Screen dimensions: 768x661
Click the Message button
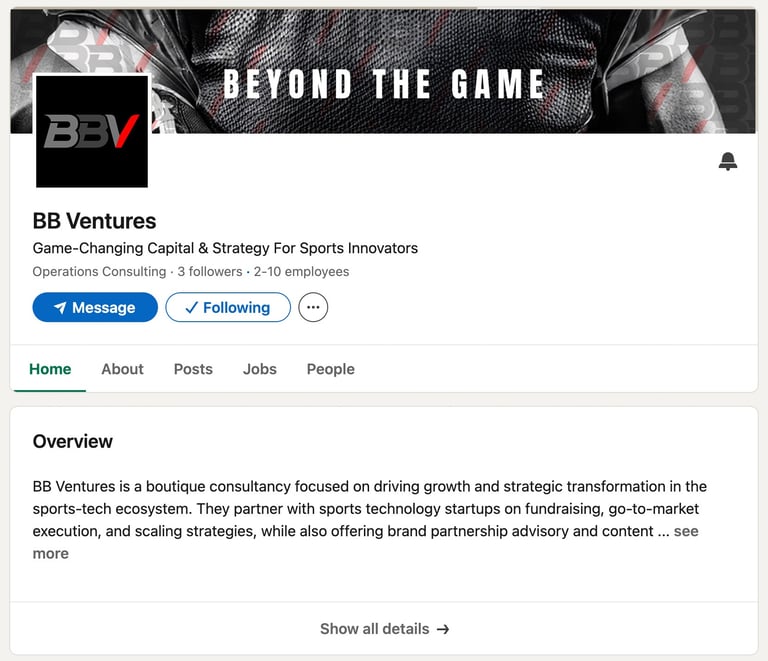pos(95,307)
